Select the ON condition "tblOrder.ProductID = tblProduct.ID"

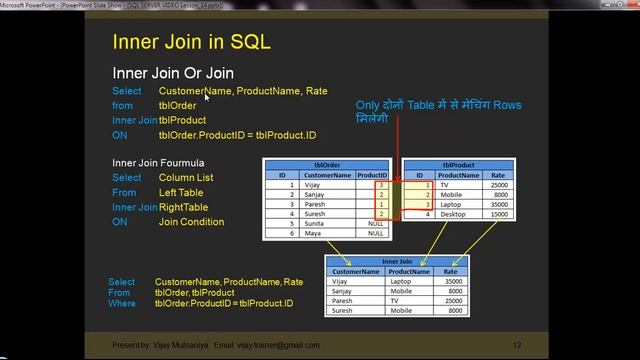[238, 135]
